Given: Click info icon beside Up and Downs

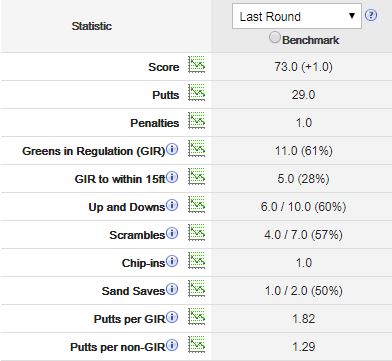Looking at the screenshot, I should pos(172,206).
